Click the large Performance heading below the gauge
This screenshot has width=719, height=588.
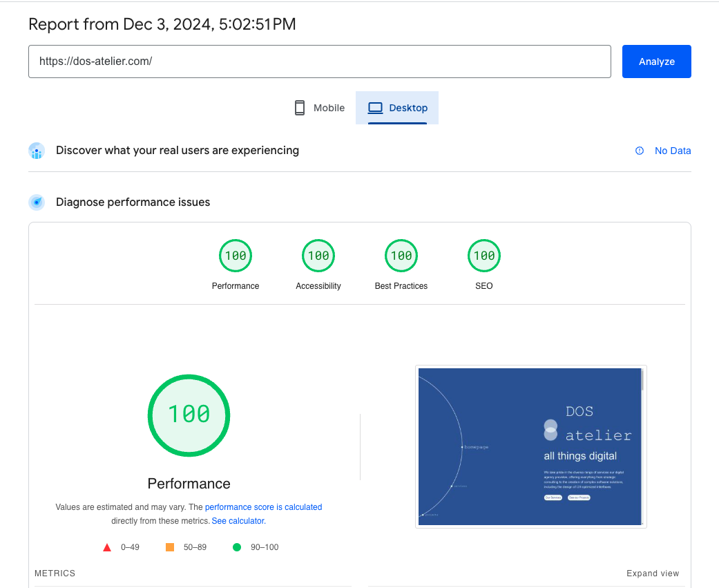[189, 484]
